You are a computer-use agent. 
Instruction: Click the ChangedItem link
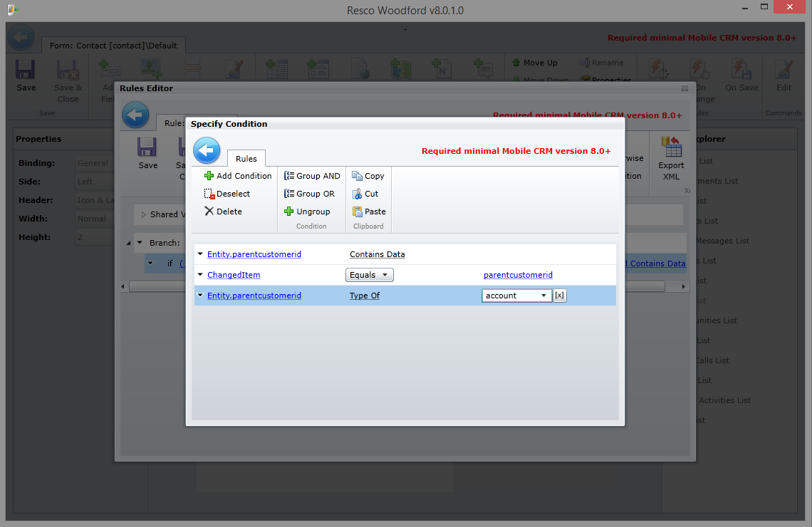tap(234, 275)
